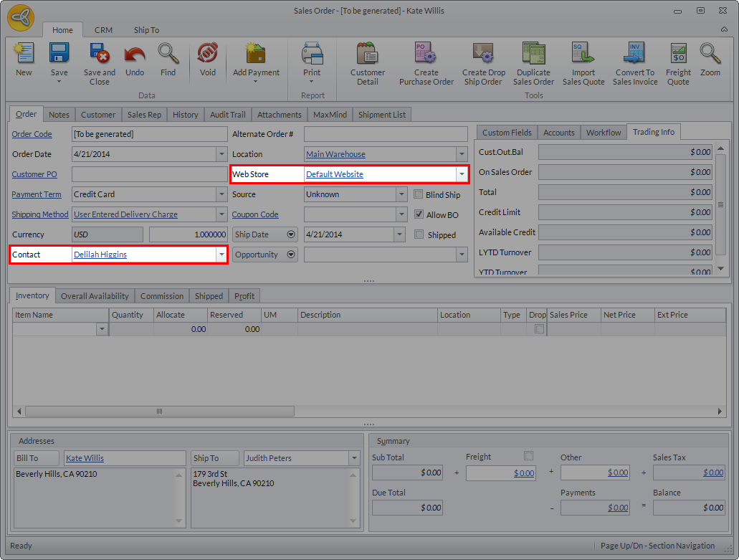Switch to the Audit Trail tab
Image resolution: width=739 pixels, height=560 pixels.
point(227,115)
